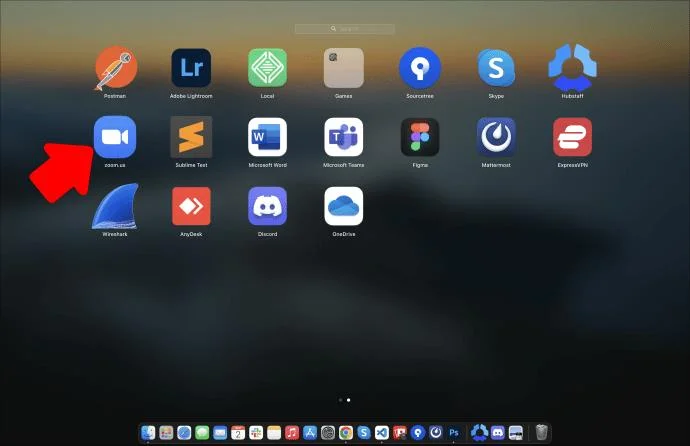Open Safari from the Dock

[184, 433]
